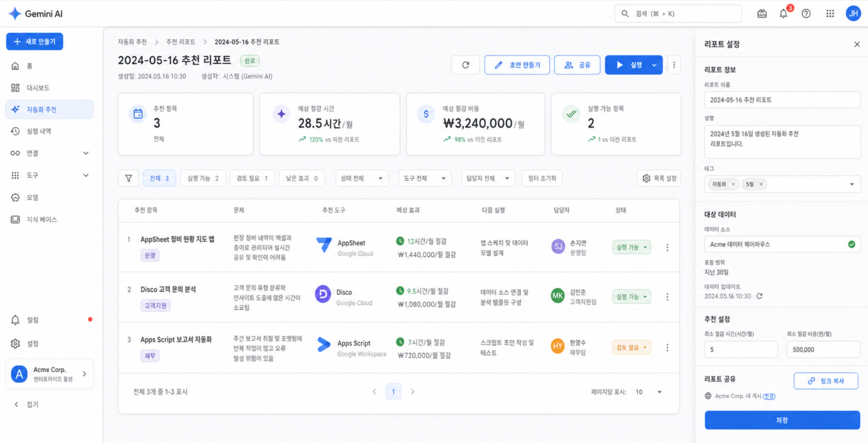Screen dimensions: 868x443
Task: Edit the 최소 절감 시간 field
Action: pos(740,350)
